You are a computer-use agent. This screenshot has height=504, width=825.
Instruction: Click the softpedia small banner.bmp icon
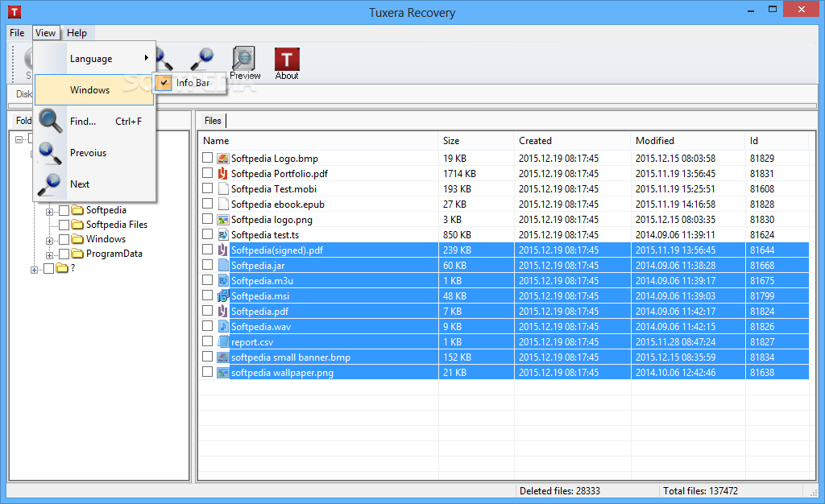click(x=223, y=357)
